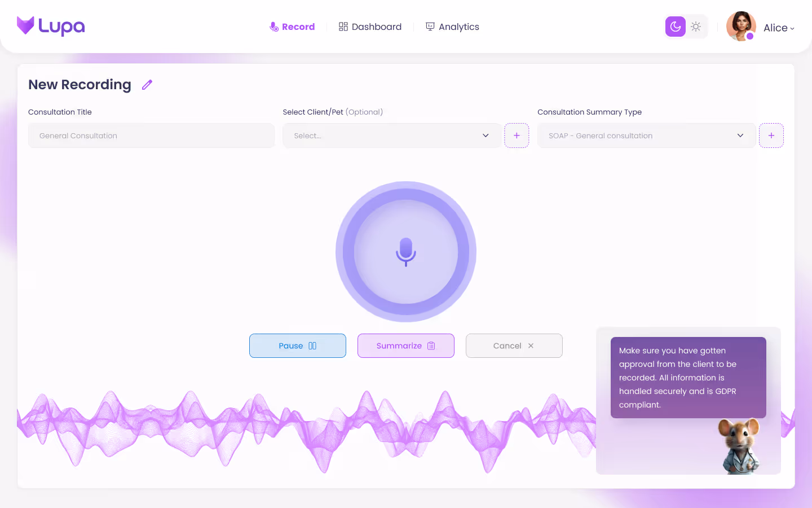Screen dimensions: 812x508
Task: Pause the recording
Action: [298, 346]
